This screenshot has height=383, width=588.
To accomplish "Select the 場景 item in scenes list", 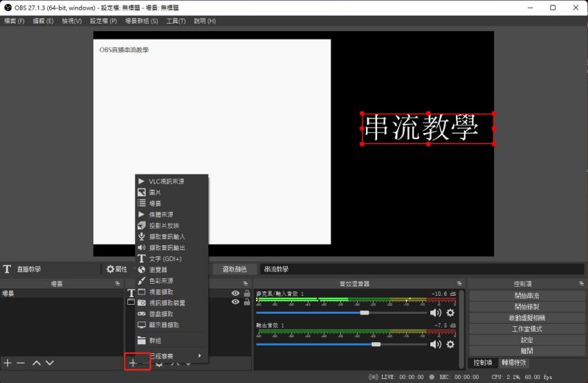I will (x=61, y=293).
